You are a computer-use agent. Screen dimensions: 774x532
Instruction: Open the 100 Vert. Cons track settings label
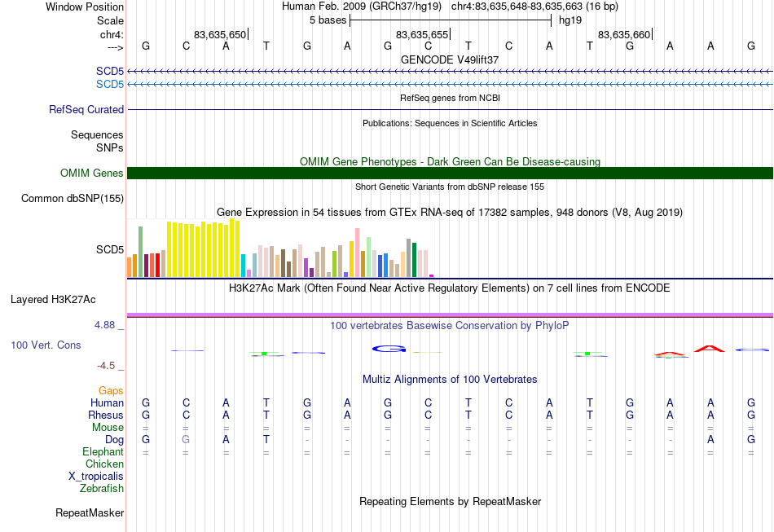click(46, 345)
